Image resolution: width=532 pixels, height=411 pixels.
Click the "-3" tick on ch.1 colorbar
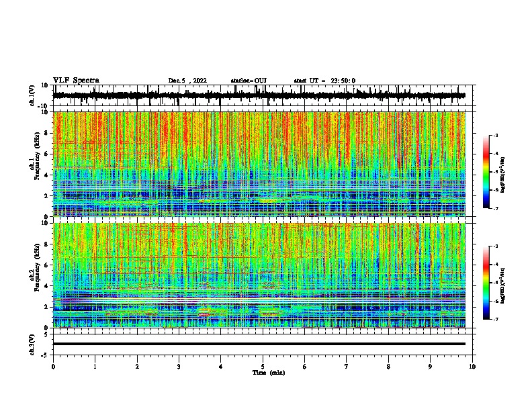[495, 135]
